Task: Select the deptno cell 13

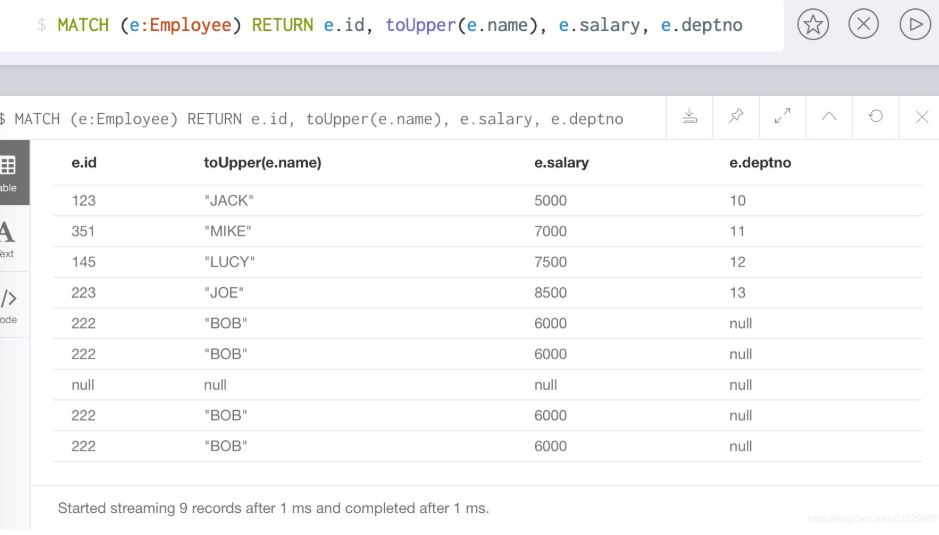Action: point(737,292)
